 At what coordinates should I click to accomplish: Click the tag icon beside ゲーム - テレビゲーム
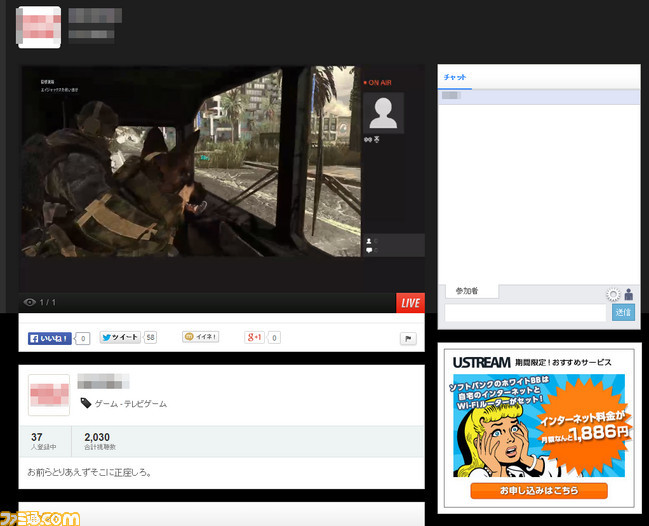86,403
